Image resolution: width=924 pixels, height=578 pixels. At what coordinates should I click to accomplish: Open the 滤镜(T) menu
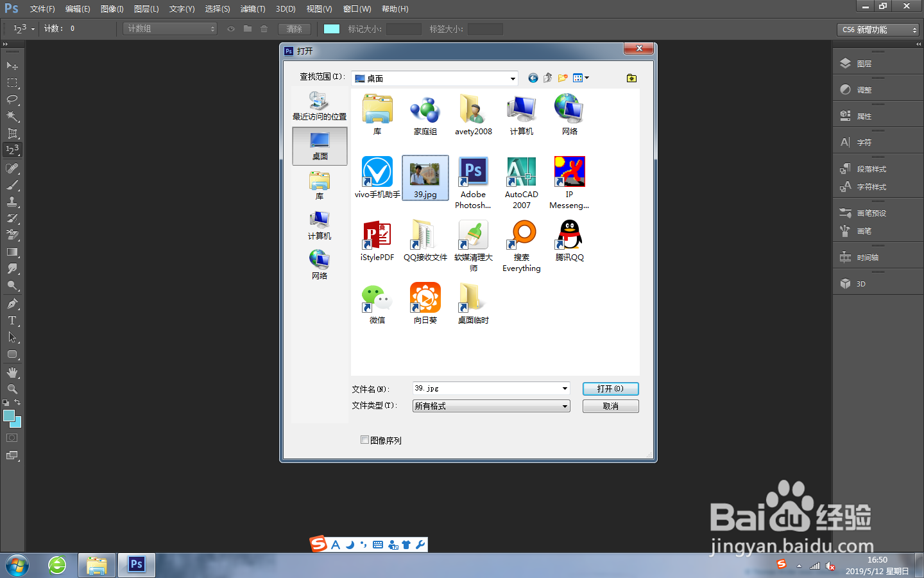pyautogui.click(x=253, y=9)
